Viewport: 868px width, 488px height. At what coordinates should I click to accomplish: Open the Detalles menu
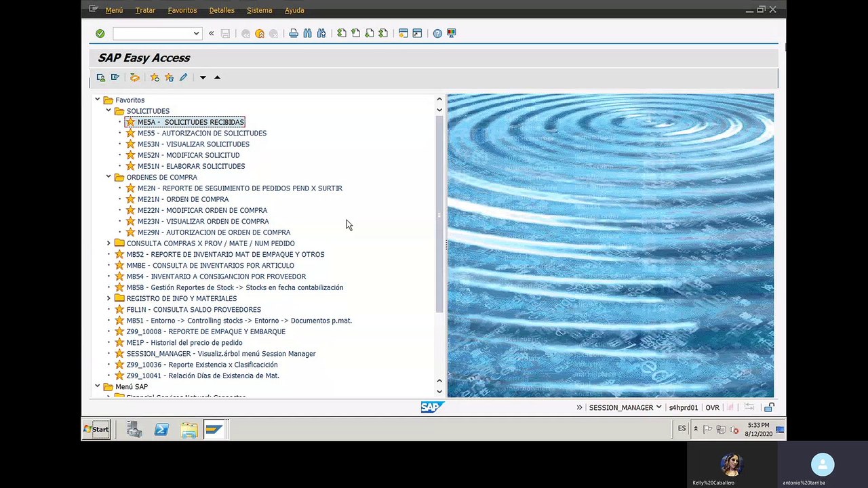click(222, 10)
